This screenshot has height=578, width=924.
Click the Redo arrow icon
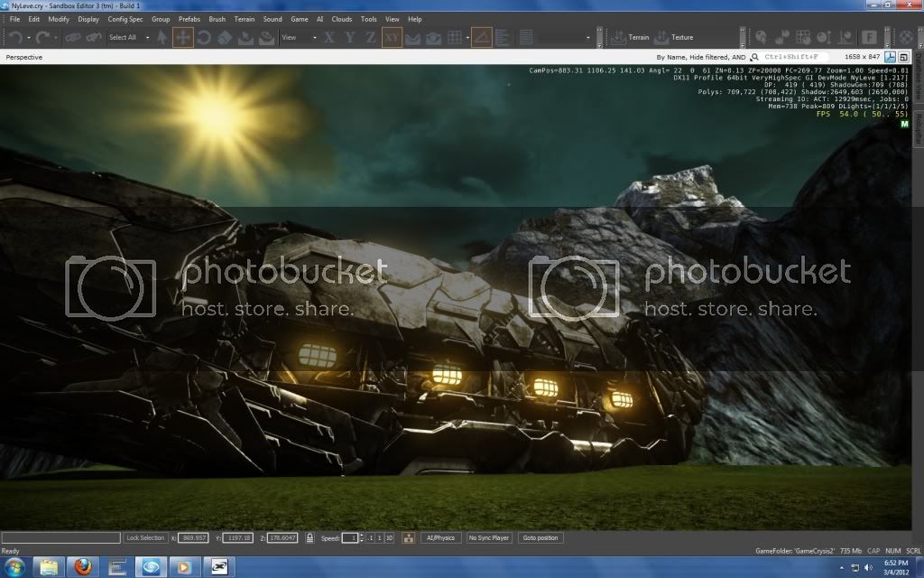pos(42,38)
